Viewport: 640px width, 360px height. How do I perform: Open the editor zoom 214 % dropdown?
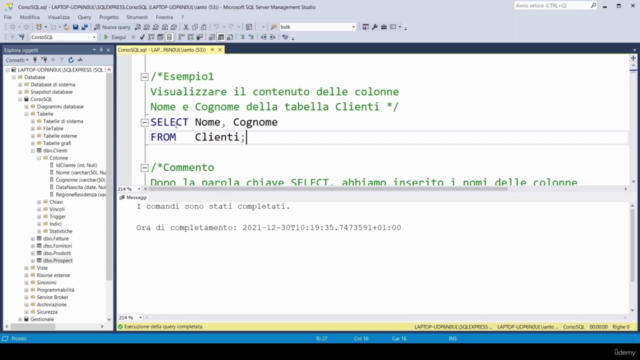pyautogui.click(x=139, y=189)
